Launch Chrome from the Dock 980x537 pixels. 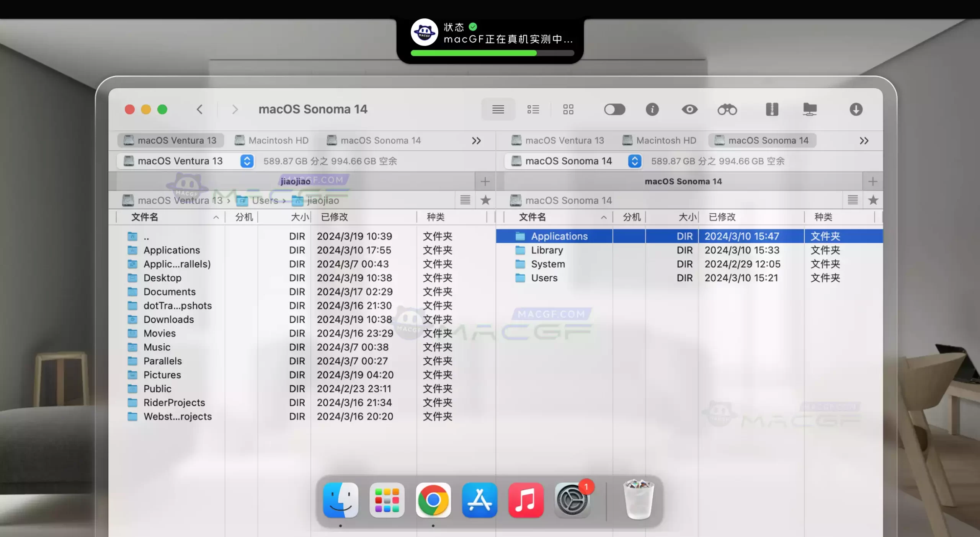(433, 500)
